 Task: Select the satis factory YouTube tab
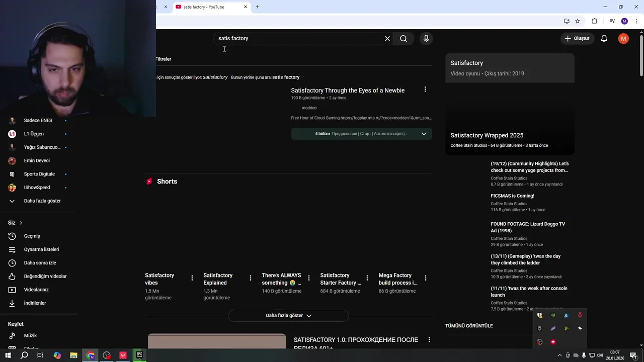[x=211, y=7]
